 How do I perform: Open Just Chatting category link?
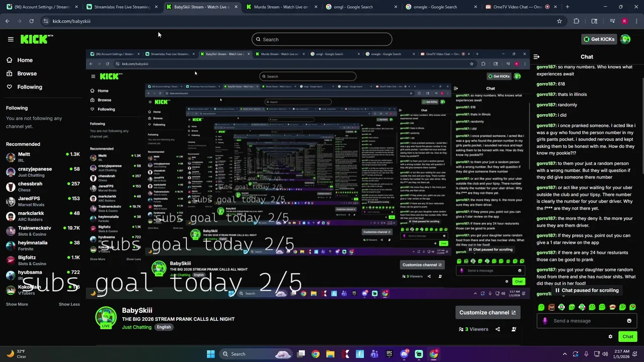tap(136, 327)
